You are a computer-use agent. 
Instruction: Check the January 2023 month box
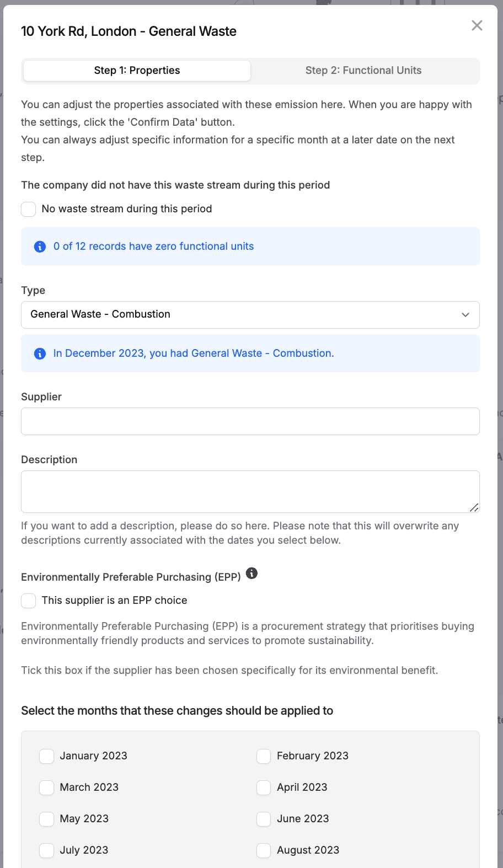[x=47, y=756]
